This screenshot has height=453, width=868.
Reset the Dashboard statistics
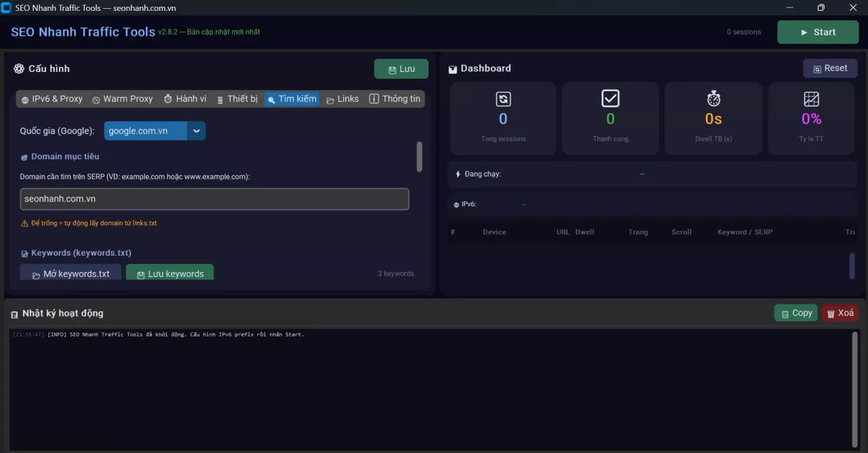830,68
